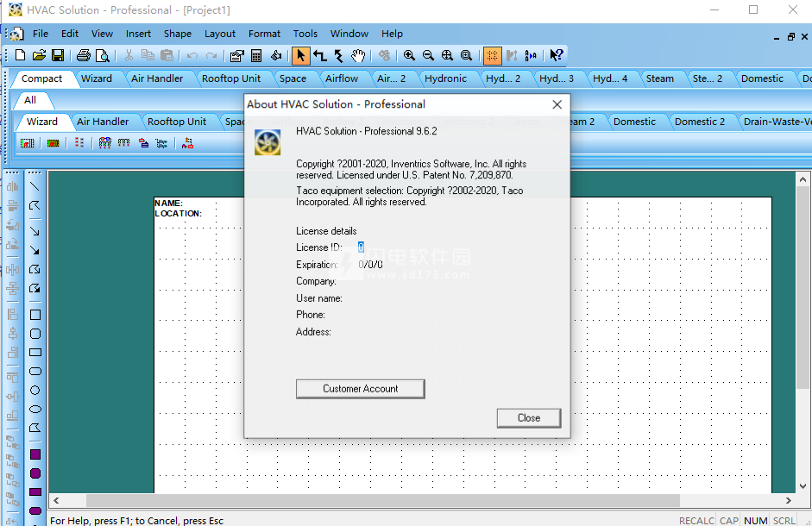
Task: Select the Steam tab in the Compact row
Action: (x=660, y=78)
